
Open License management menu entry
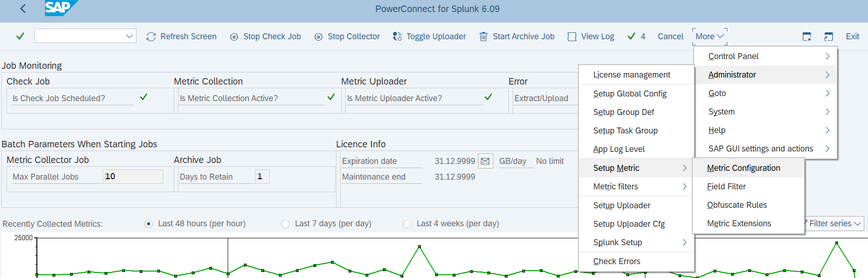(x=632, y=75)
